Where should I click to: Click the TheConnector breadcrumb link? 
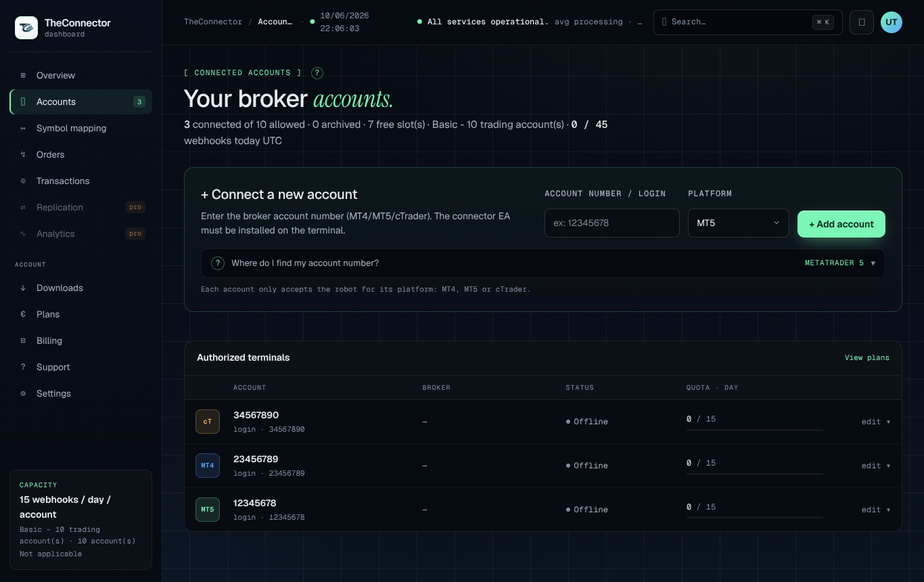(x=213, y=22)
